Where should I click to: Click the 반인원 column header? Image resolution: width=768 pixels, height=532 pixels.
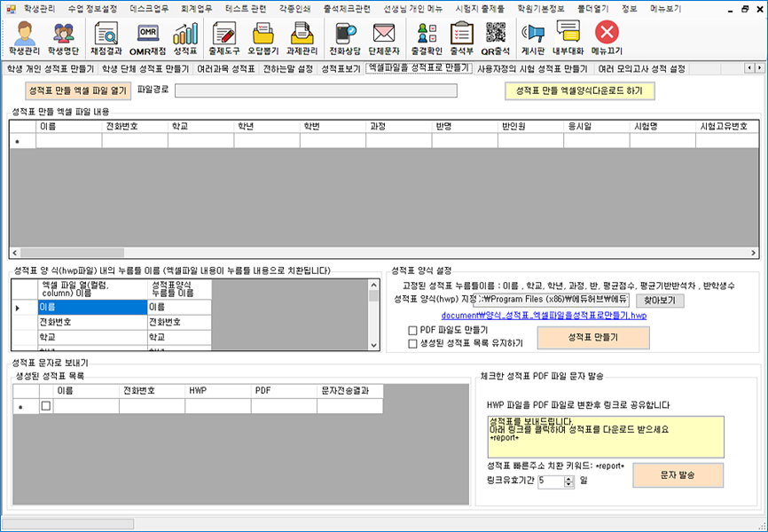tap(530, 127)
